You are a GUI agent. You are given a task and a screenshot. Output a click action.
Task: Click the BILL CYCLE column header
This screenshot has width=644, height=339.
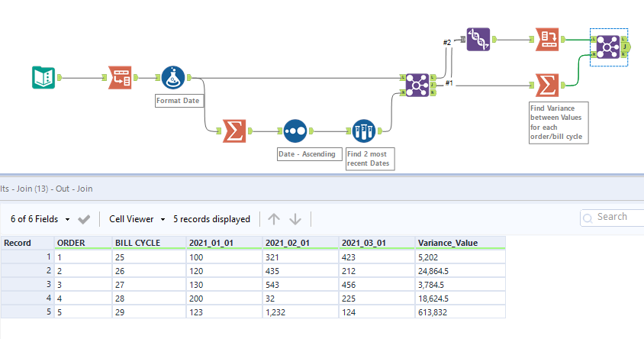[137, 243]
